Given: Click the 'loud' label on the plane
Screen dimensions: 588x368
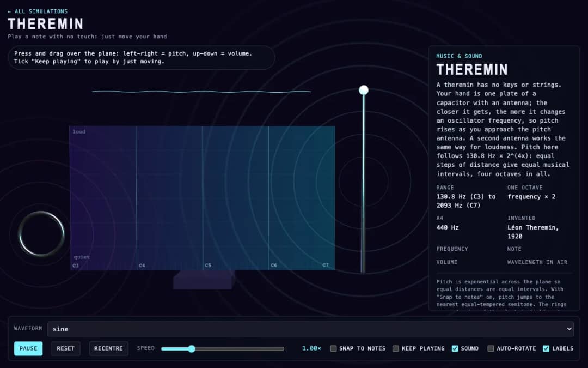Looking at the screenshot, I should click(79, 132).
